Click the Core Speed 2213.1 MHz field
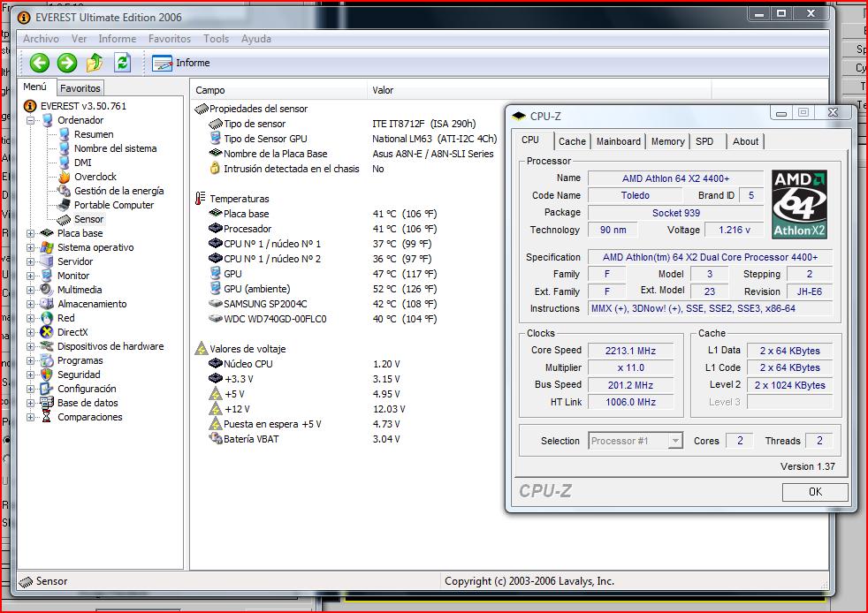 click(x=630, y=351)
